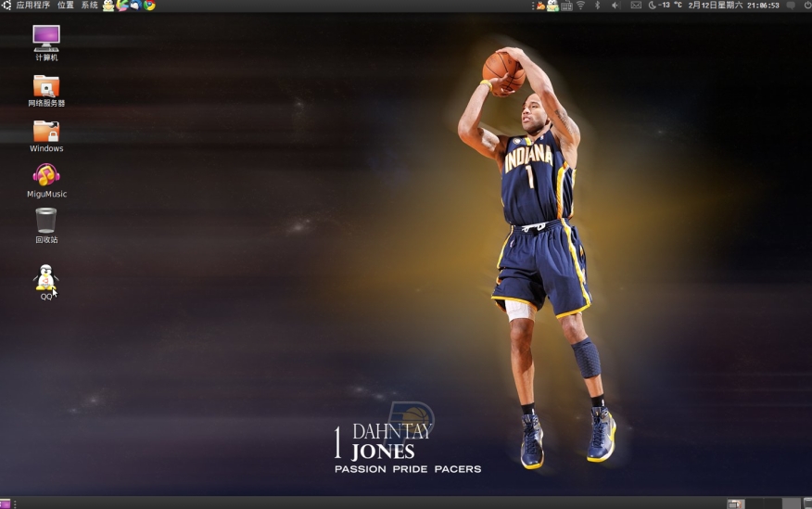812x509 pixels.
Task: Switch to the fourth workspace in switcher
Action: click(791, 503)
